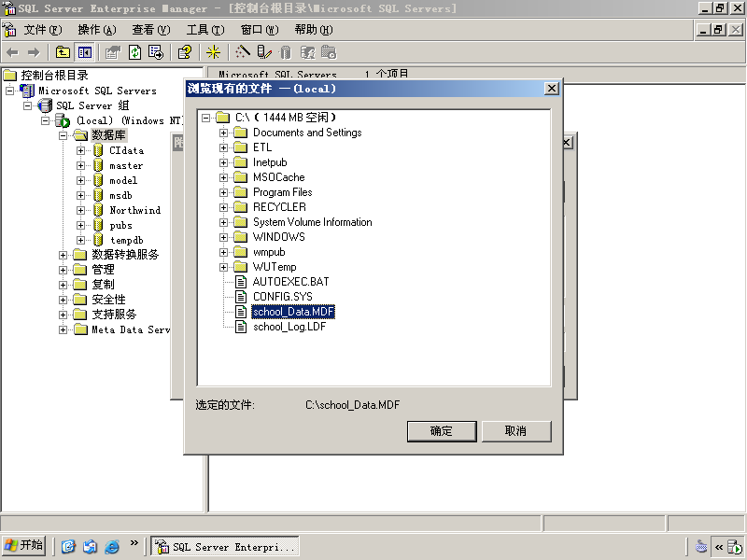Select the tempdb database
The image size is (747, 560).
(126, 240)
